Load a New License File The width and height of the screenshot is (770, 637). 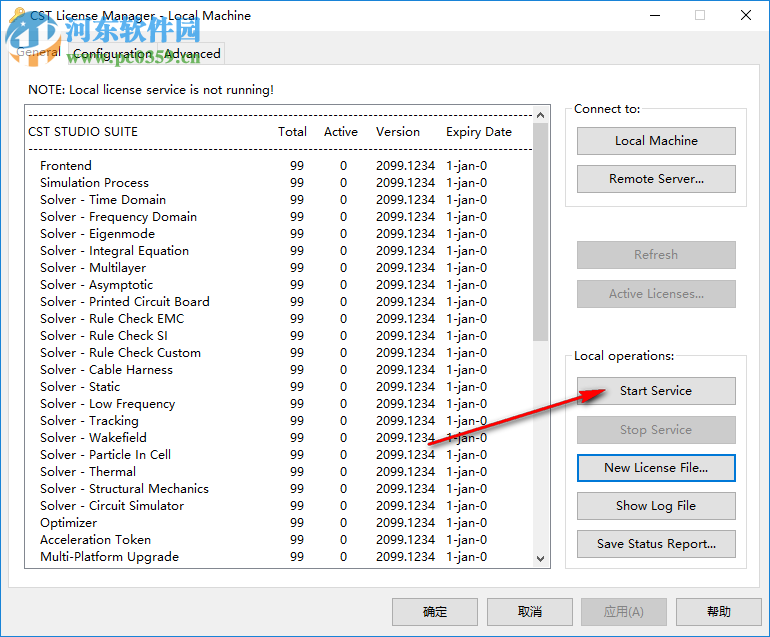(656, 468)
